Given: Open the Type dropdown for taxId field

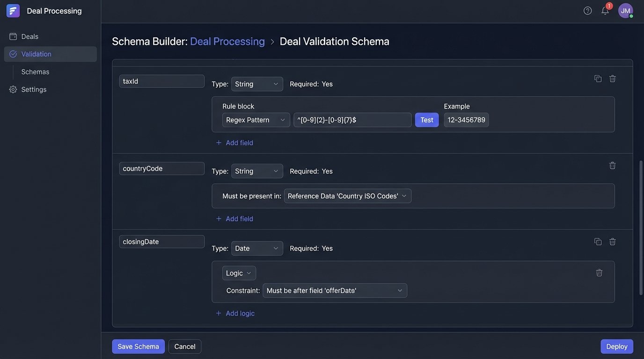Looking at the screenshot, I should point(257,83).
